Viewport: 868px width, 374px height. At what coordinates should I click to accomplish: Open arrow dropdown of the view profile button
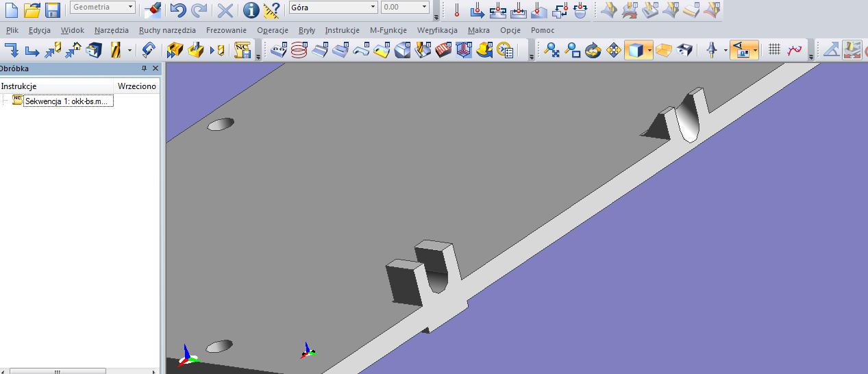click(755, 50)
